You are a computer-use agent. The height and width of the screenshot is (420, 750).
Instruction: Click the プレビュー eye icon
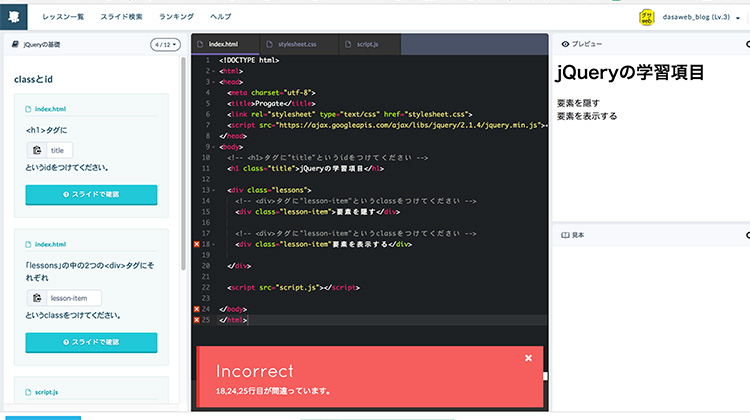tap(565, 44)
